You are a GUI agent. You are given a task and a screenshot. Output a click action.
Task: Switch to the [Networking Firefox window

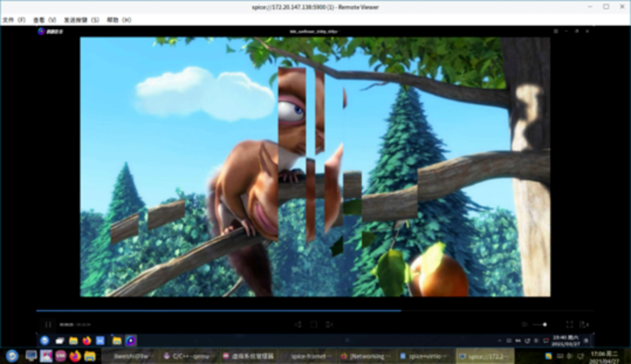[x=366, y=356]
